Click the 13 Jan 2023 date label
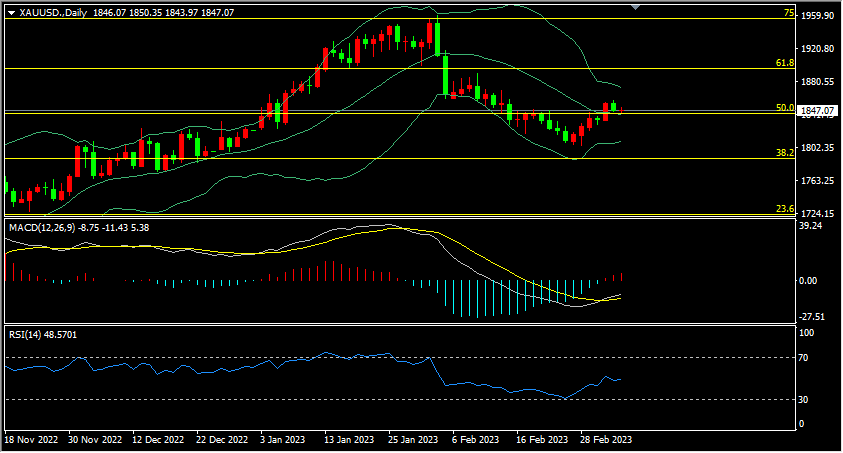The width and height of the screenshot is (843, 453). pyautogui.click(x=349, y=440)
